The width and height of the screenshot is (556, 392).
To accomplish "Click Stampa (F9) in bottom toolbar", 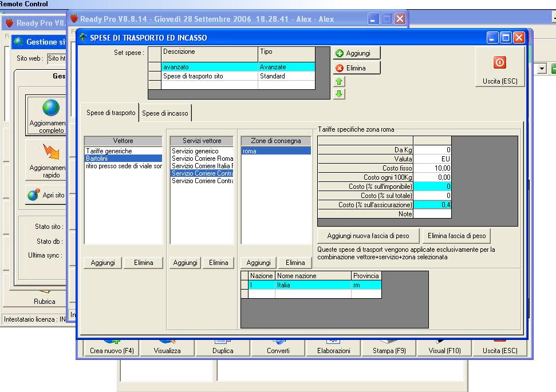I will (x=389, y=348).
